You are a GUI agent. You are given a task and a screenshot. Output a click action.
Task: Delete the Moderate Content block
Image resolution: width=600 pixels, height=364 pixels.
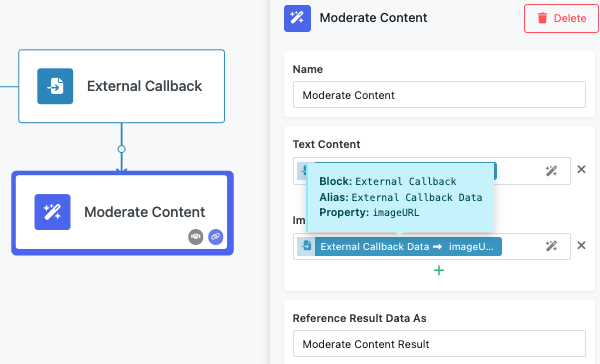point(561,18)
